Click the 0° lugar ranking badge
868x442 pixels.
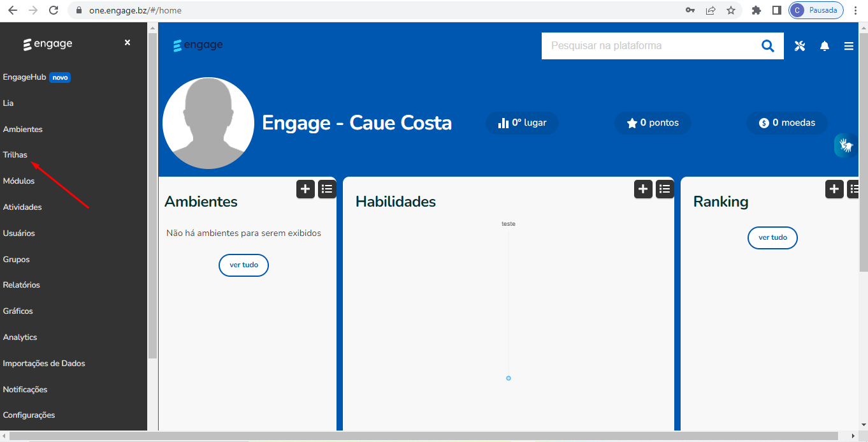(x=522, y=122)
